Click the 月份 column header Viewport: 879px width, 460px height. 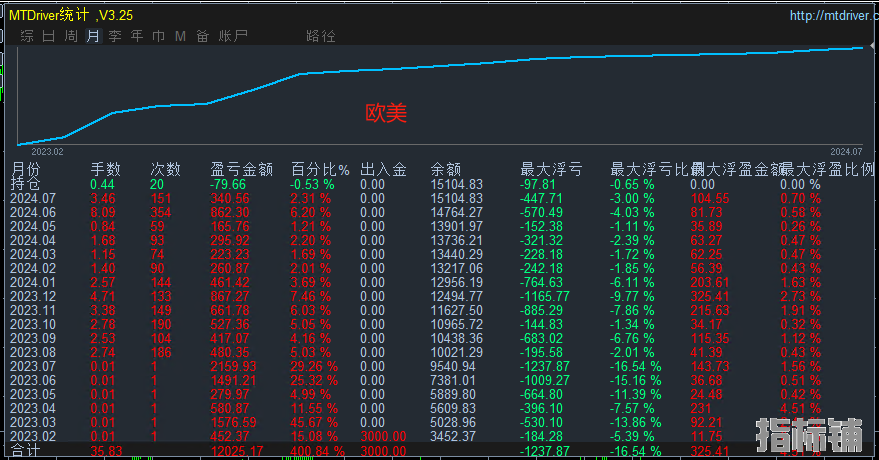27,170
